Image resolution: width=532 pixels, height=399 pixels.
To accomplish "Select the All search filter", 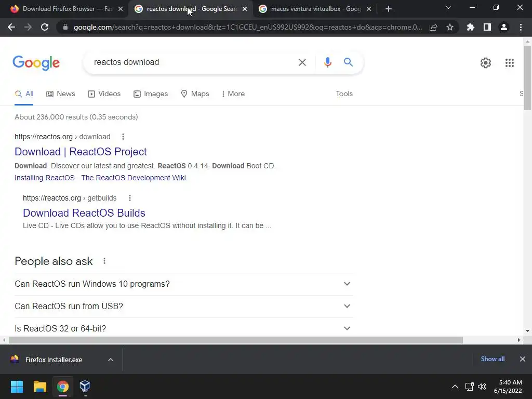I will [24, 94].
